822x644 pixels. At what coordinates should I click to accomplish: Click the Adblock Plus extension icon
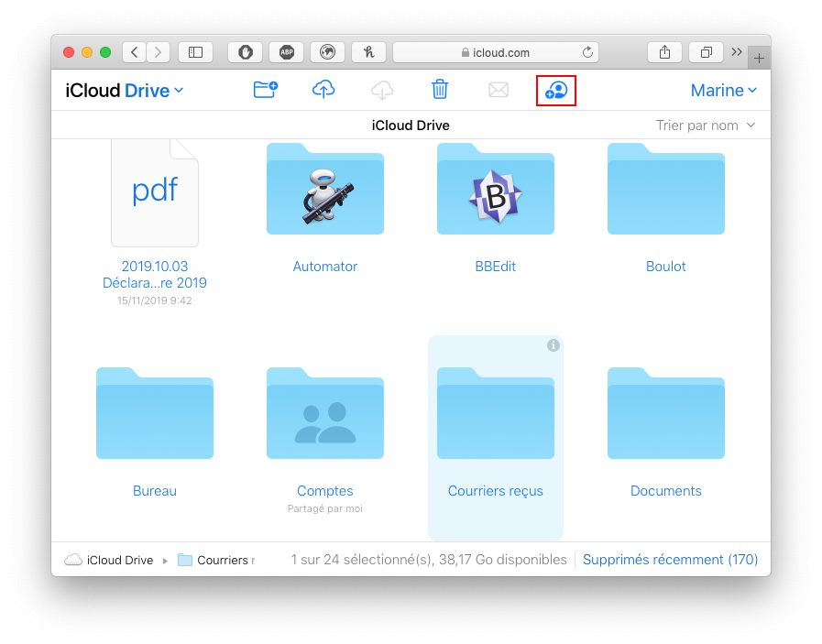pyautogui.click(x=286, y=52)
